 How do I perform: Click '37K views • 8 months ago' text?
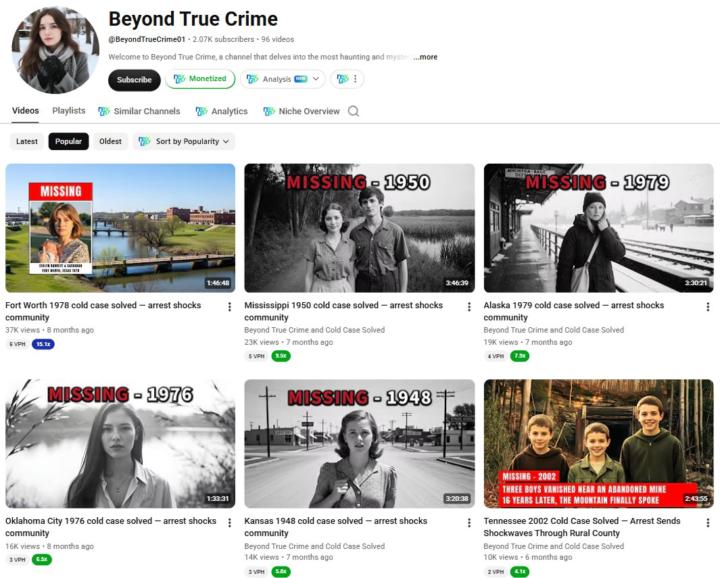[50, 330]
